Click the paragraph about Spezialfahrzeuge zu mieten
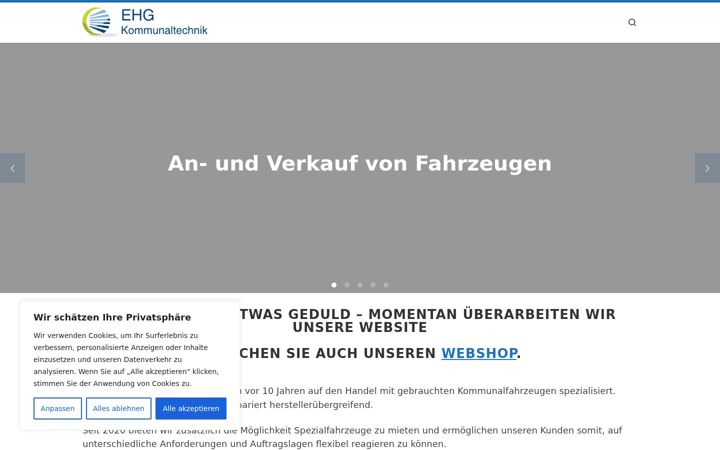Screen dimensions: 720x450 tap(352, 437)
